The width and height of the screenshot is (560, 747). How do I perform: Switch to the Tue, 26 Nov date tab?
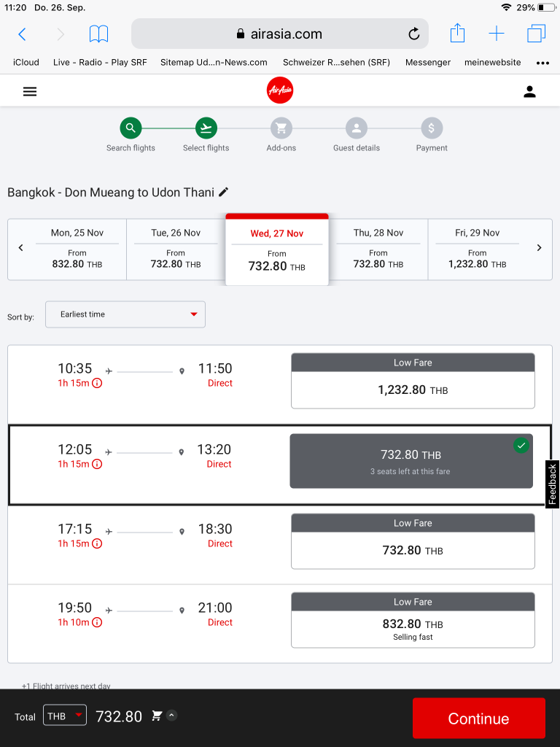coord(176,249)
